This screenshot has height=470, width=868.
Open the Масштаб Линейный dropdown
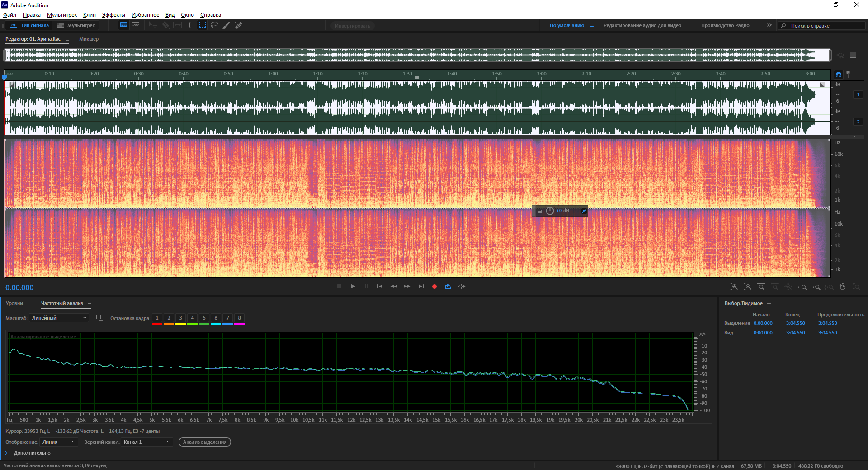coord(59,318)
